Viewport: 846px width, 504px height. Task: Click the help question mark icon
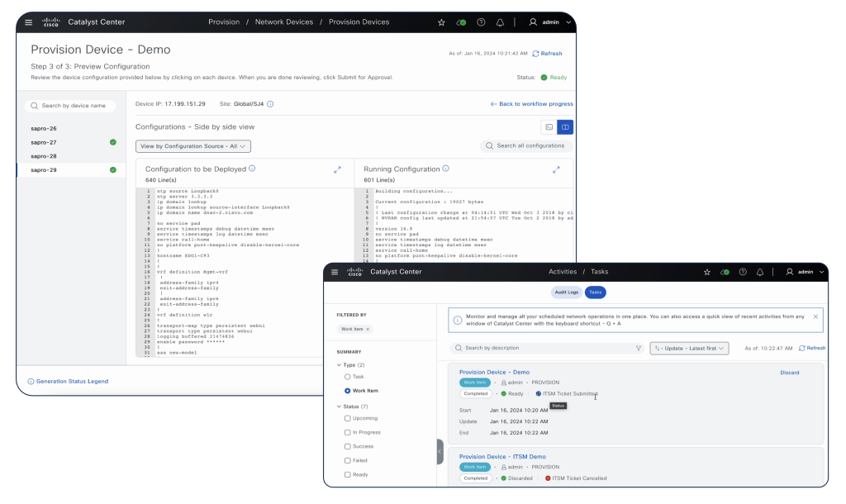[x=479, y=21]
